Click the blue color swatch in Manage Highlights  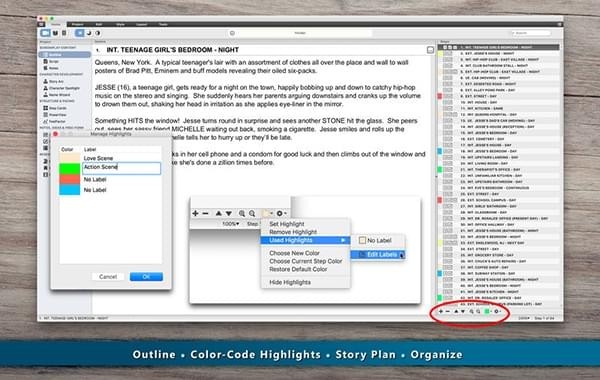pos(70,190)
